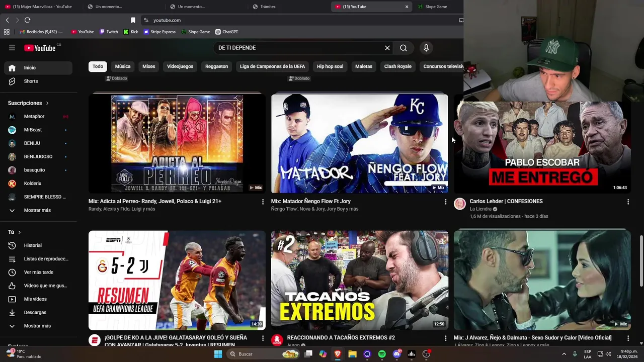
Task: Select the Clash Royale filter chip
Action: pos(398,66)
